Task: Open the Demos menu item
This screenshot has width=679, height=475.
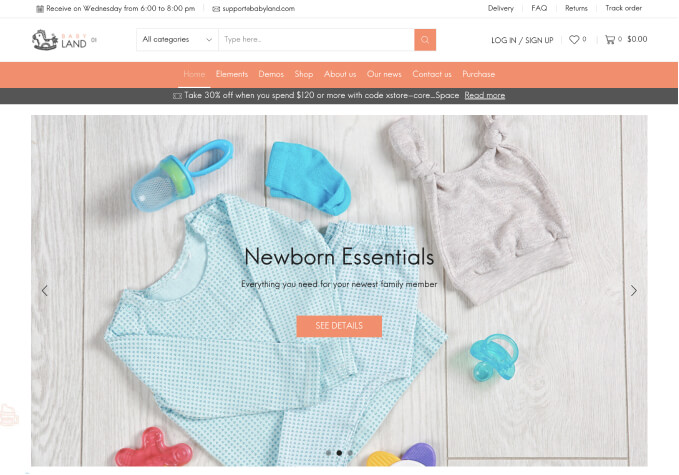Action: 271,74
